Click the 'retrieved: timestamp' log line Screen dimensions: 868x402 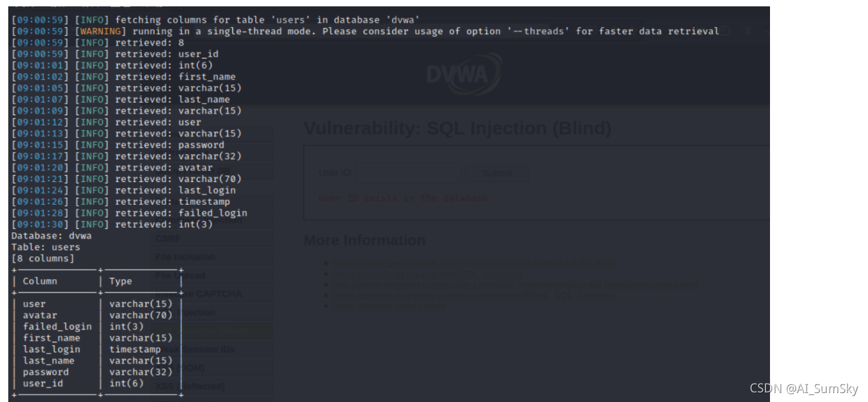click(x=121, y=202)
